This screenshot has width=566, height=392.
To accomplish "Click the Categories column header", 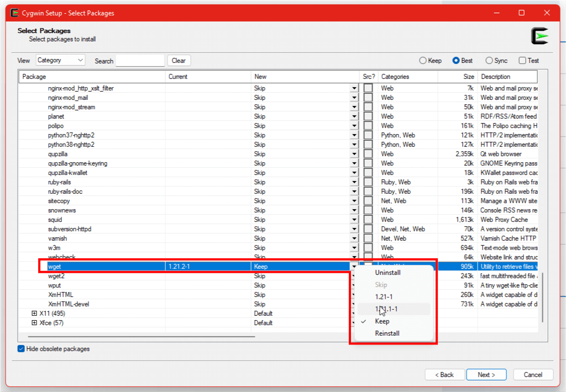I will point(408,77).
